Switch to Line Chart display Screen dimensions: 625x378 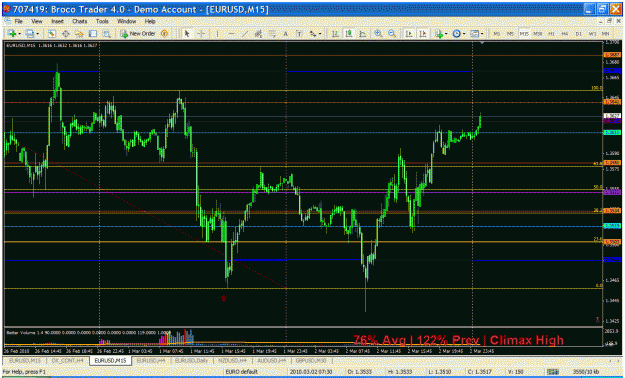(362, 34)
